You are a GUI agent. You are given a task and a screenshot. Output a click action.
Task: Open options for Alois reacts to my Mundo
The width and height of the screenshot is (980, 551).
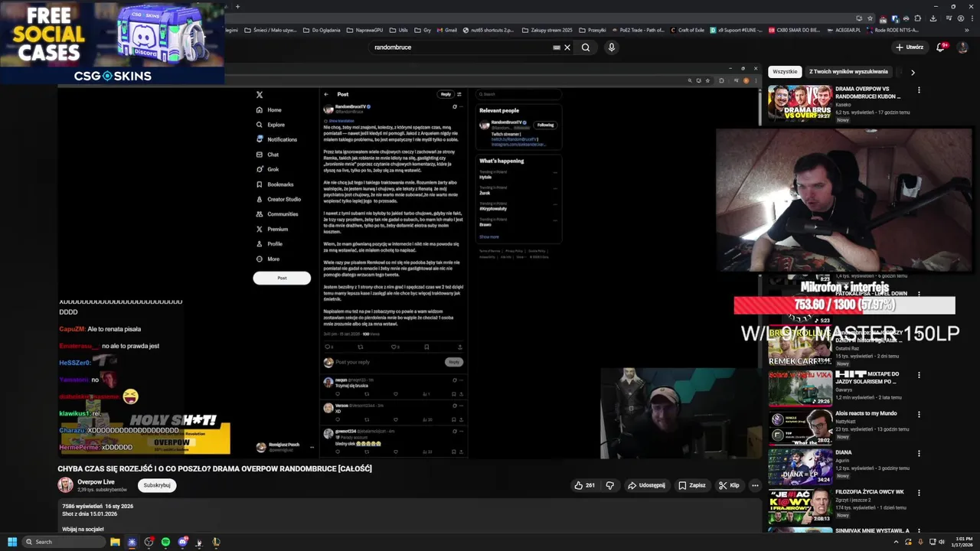coord(919,414)
